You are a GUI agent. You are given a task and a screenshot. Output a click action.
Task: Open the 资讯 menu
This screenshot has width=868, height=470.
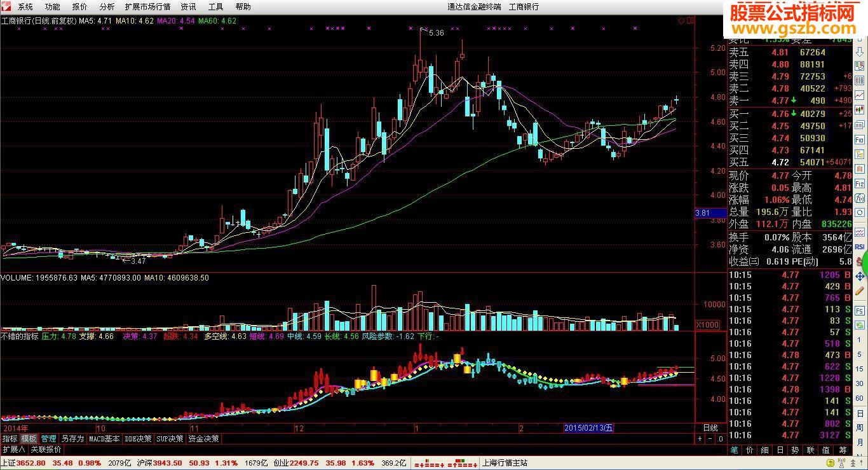point(189,6)
